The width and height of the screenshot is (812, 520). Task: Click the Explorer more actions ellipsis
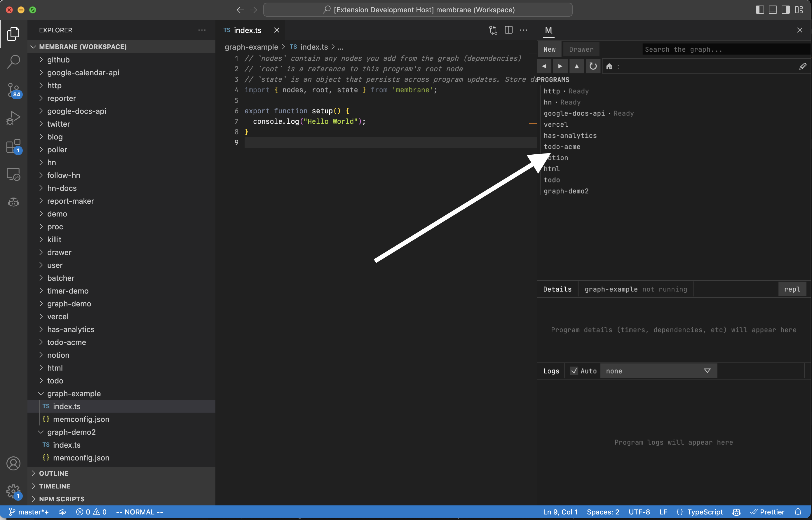pyautogui.click(x=202, y=30)
